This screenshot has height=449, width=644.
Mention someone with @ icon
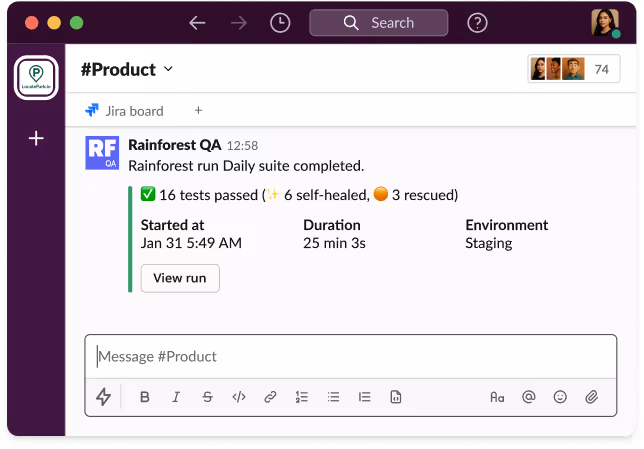[529, 397]
